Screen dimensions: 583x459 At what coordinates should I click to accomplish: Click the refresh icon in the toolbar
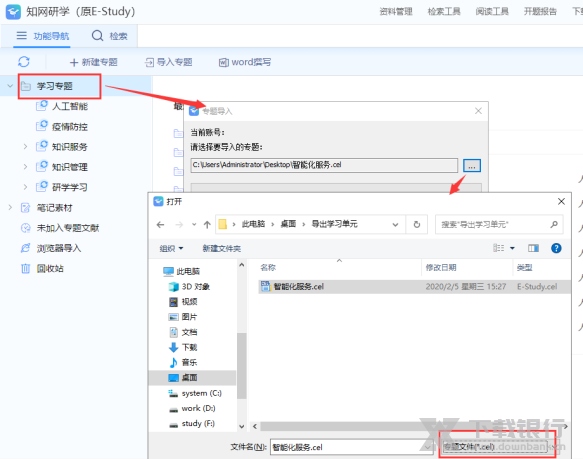(x=24, y=62)
